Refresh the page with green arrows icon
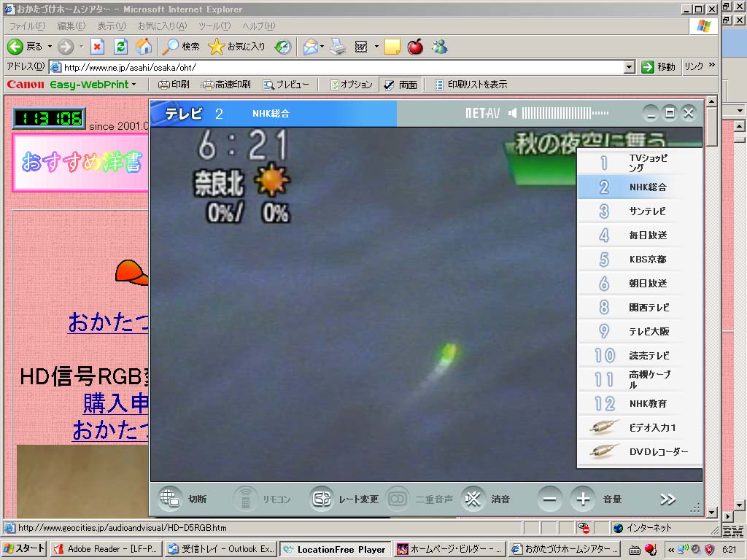 [x=120, y=47]
